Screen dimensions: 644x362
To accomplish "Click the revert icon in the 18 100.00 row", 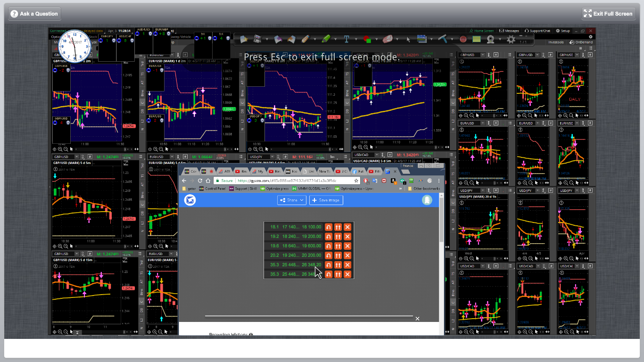I will 329,227.
